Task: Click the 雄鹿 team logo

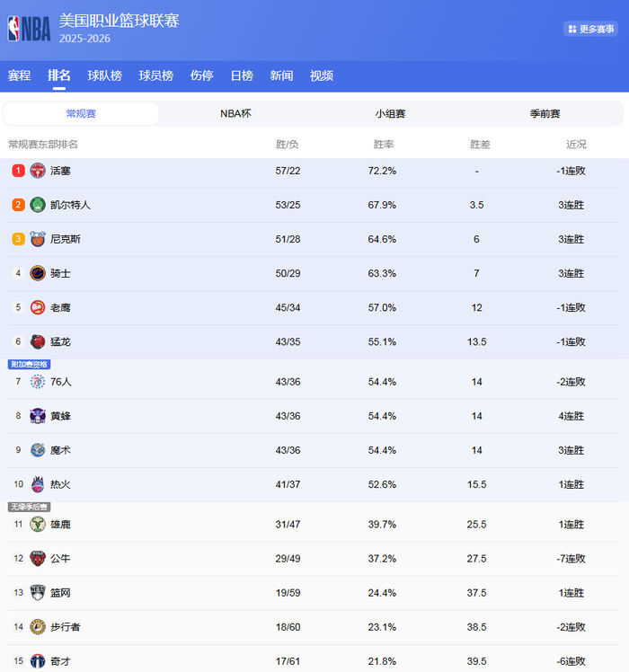Action: click(38, 524)
